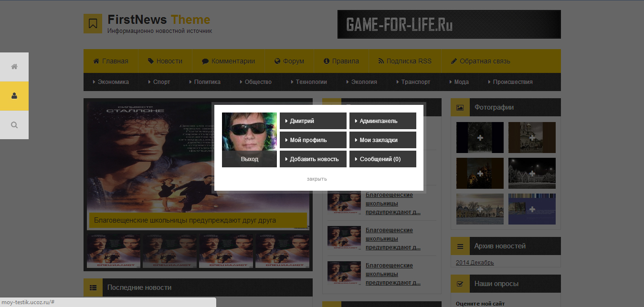
Task: Click the FirstNews Theme site title
Action: tap(159, 20)
